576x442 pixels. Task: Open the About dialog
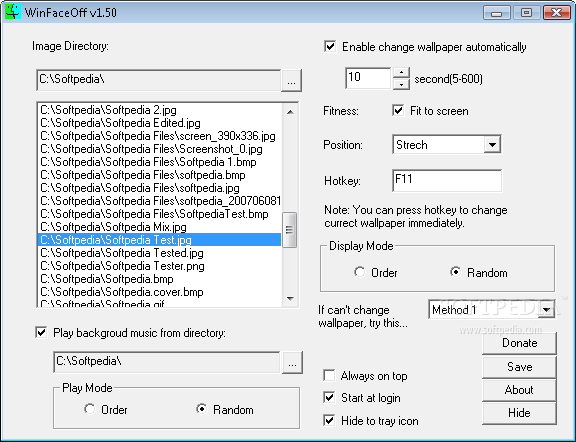click(x=519, y=390)
